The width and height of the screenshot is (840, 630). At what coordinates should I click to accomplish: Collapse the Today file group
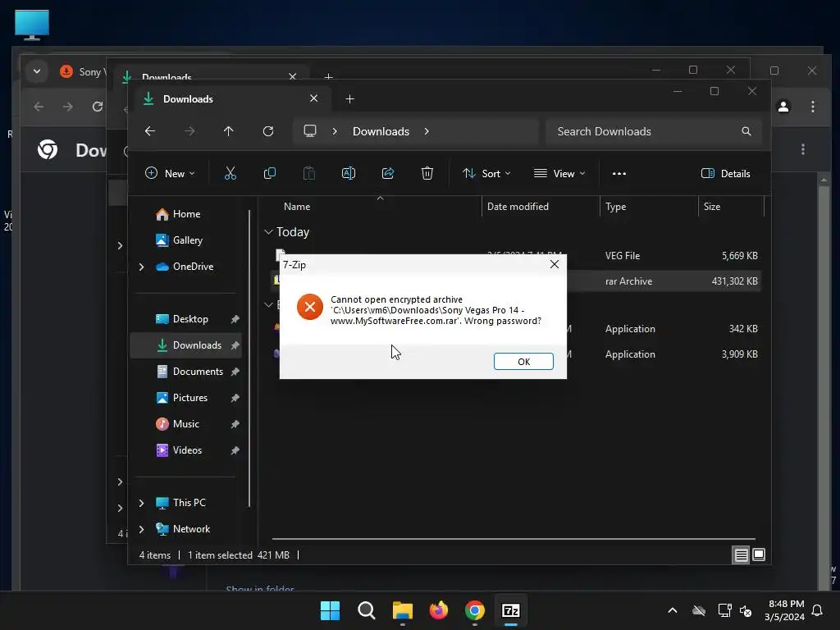tap(268, 232)
